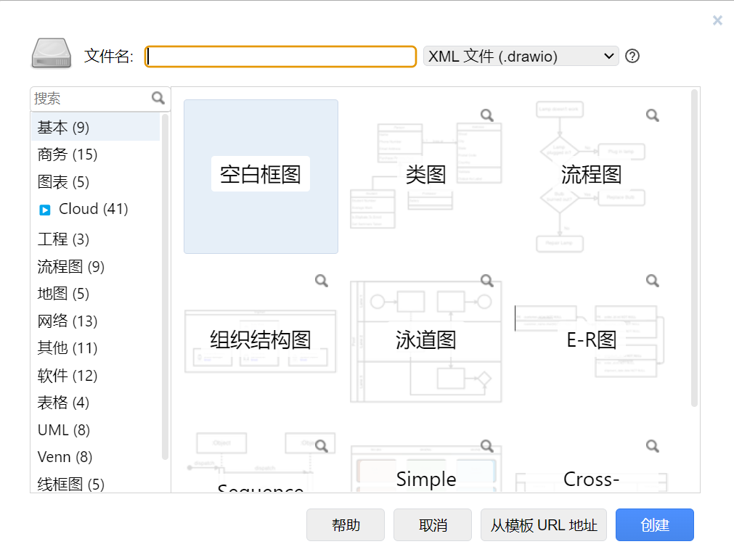Preview the 组织结构图 template with its magnifier
The width and height of the screenshot is (734, 560).
pyautogui.click(x=322, y=281)
